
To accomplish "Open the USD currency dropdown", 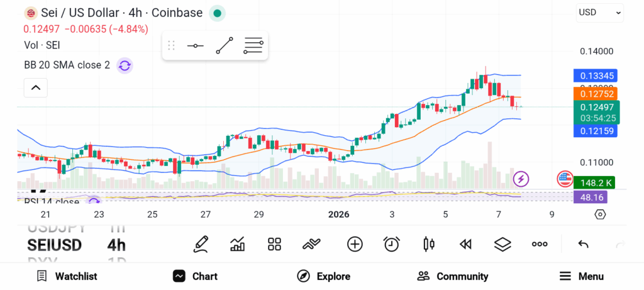I will pyautogui.click(x=600, y=12).
